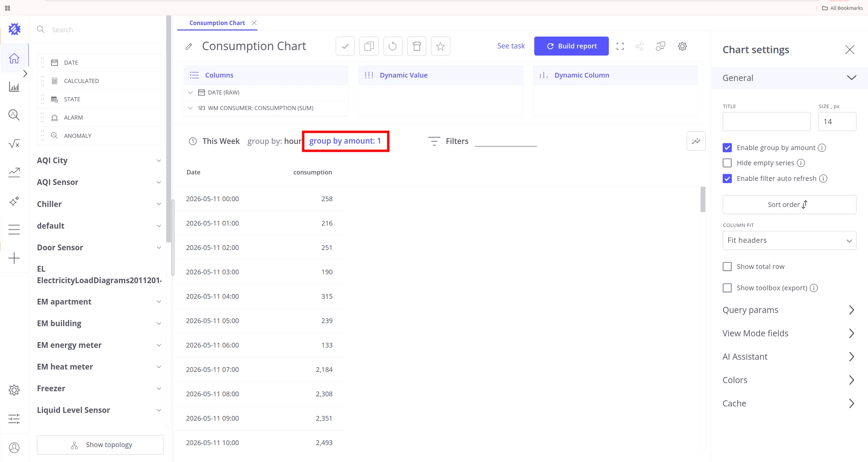Image resolution: width=868 pixels, height=462 pixels.
Task: Open the settings gear in the sidebar
Action: pos(14,390)
